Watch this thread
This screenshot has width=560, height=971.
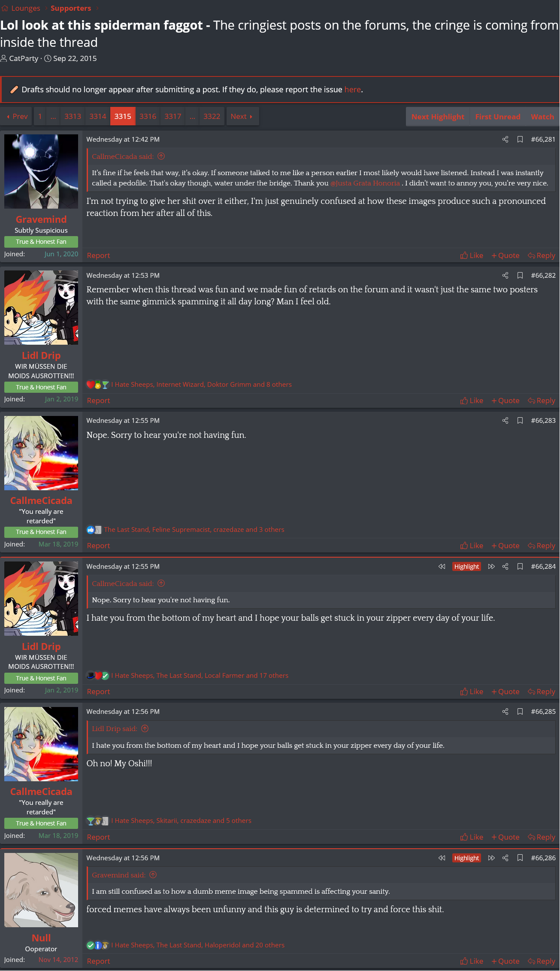pos(542,117)
